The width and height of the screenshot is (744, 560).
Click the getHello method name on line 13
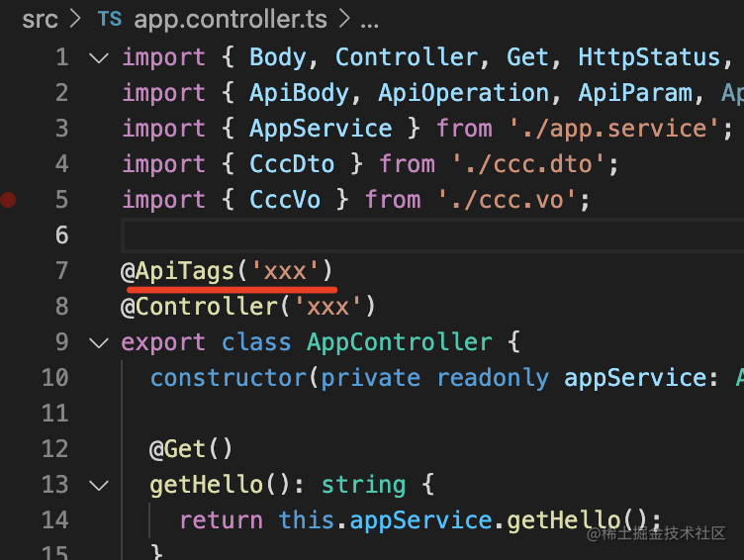click(206, 485)
